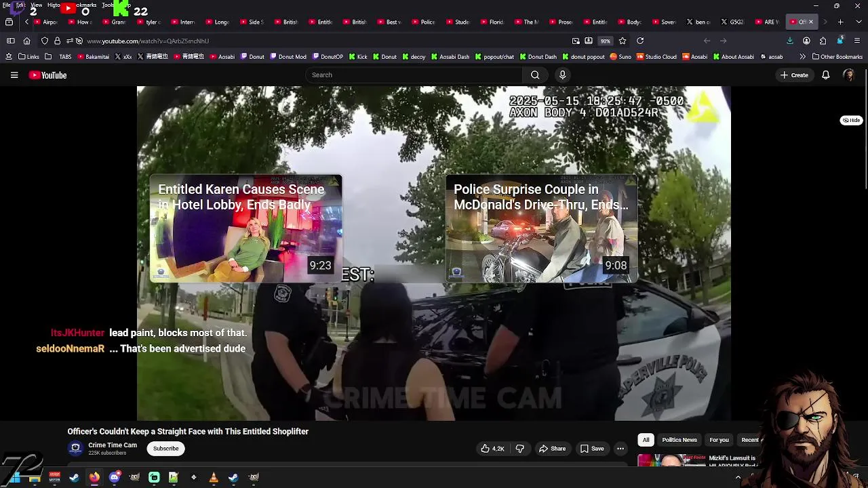Open more actions three-dot menu
The height and width of the screenshot is (488, 868).
620,449
